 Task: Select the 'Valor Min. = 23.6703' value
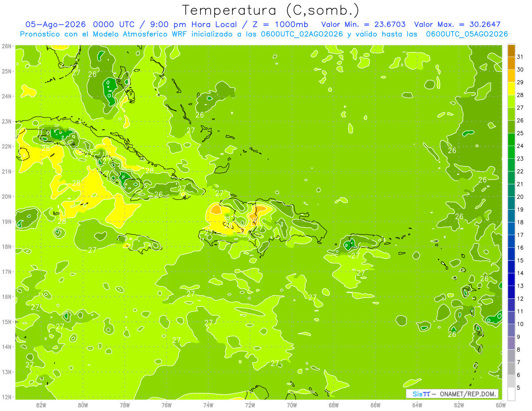[363, 24]
